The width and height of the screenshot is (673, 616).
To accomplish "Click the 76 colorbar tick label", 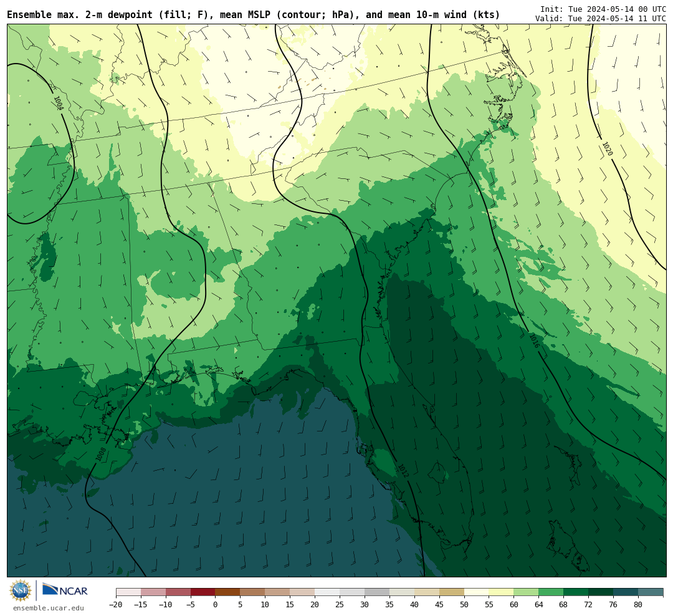I will coord(614,605).
